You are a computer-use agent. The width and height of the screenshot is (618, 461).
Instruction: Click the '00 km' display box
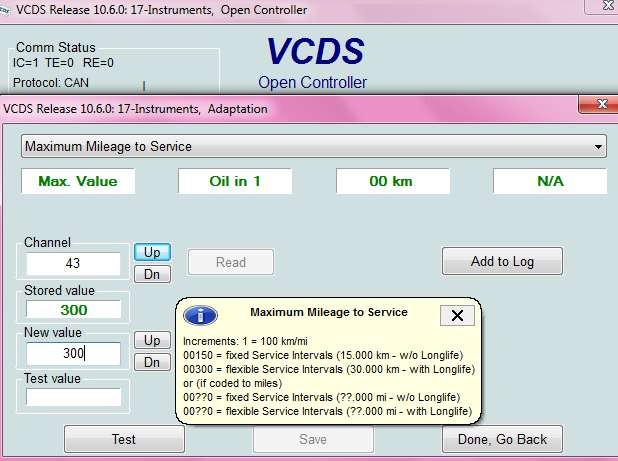tap(393, 181)
